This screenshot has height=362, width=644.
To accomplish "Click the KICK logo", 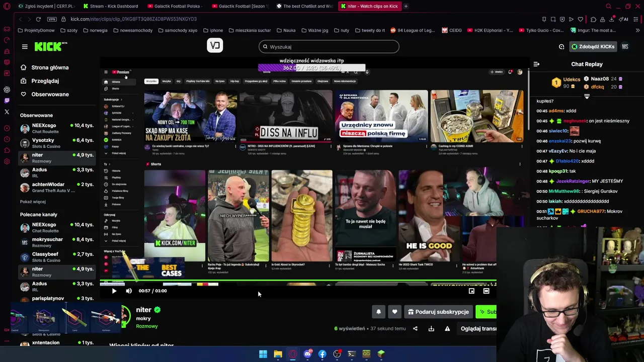I will [50, 47].
